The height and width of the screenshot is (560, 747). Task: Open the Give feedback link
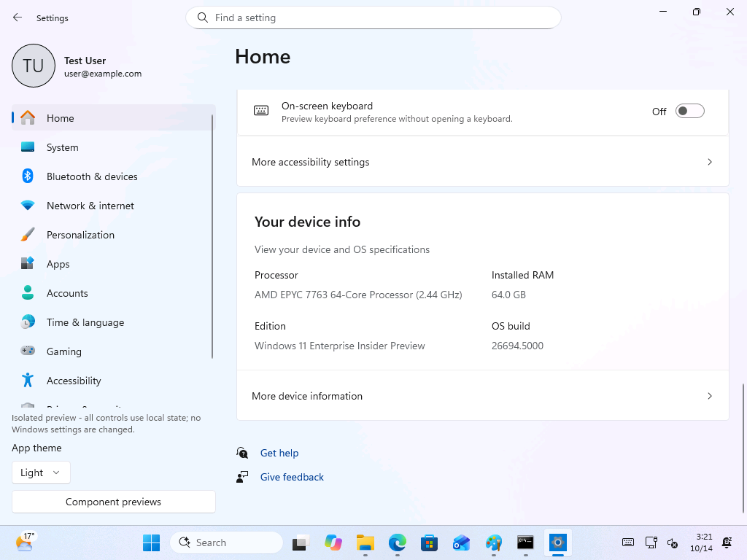tap(292, 477)
